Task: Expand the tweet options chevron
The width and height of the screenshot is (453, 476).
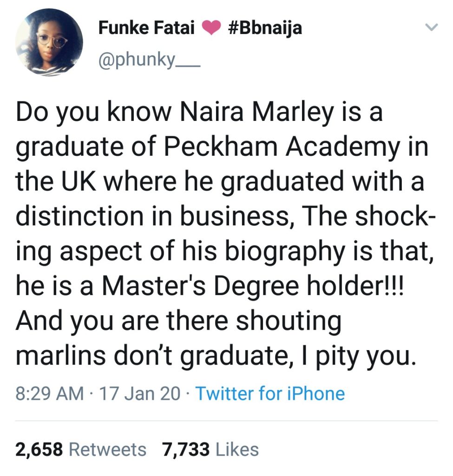Action: coord(432,28)
